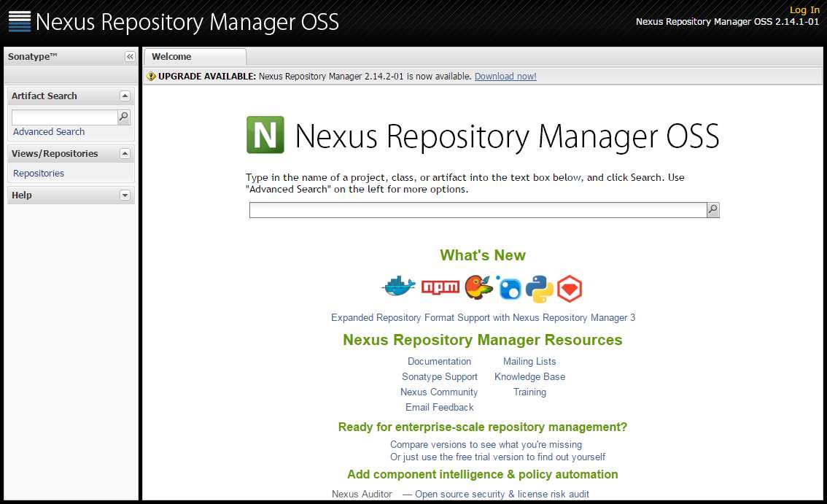Viewport: 827px width, 504px height.
Task: Open Expanded Repository Format Support link
Action: click(483, 318)
